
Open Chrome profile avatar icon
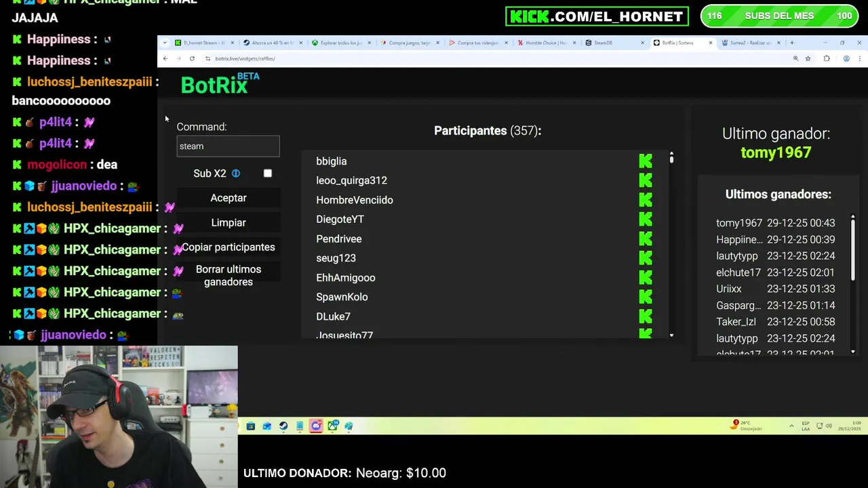tap(846, 59)
